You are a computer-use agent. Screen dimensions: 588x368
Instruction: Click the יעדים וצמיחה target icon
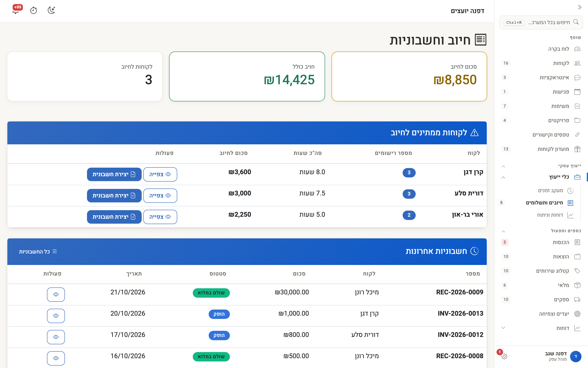point(577,314)
